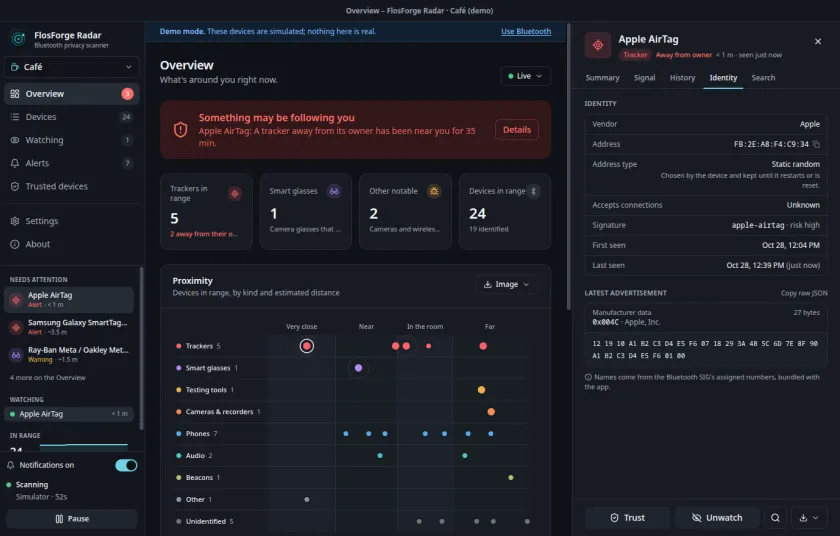Click the main overview vertical scrollbar
Viewport: 840px width, 536px height.
(x=568, y=166)
